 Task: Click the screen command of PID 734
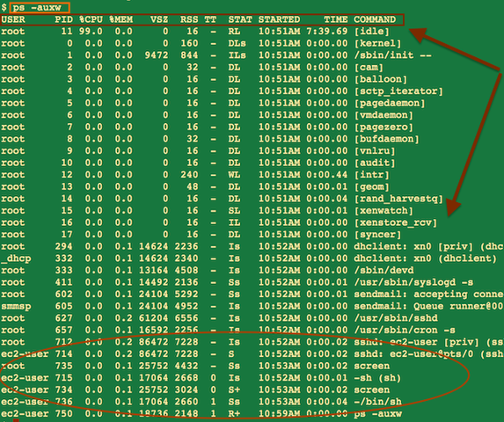[371, 389]
